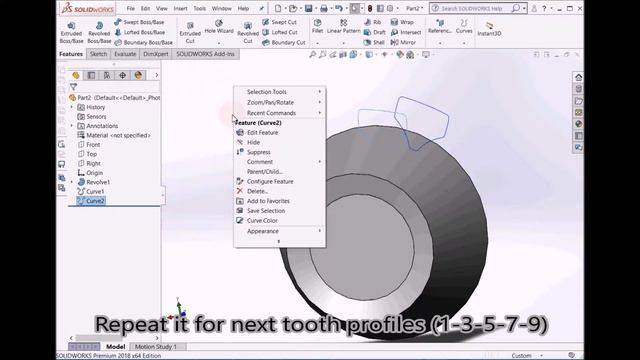The width and height of the screenshot is (640, 360).
Task: Open the DimXpertManager tab icon
Action: click(x=122, y=76)
